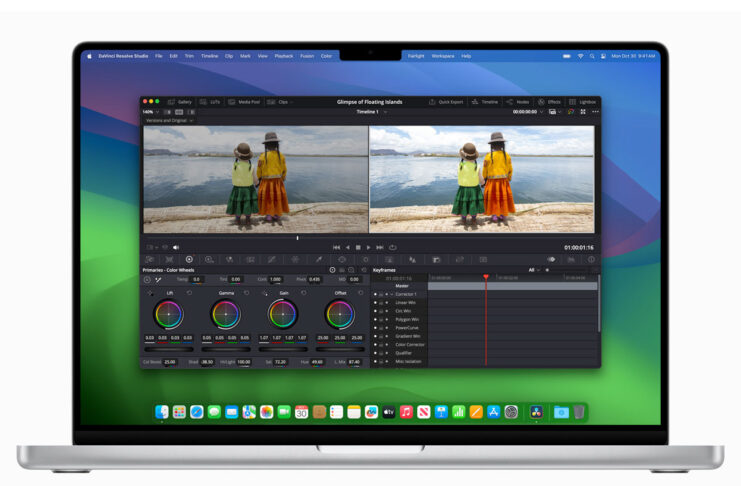Open the viewer three-dot options menu

coord(595,112)
